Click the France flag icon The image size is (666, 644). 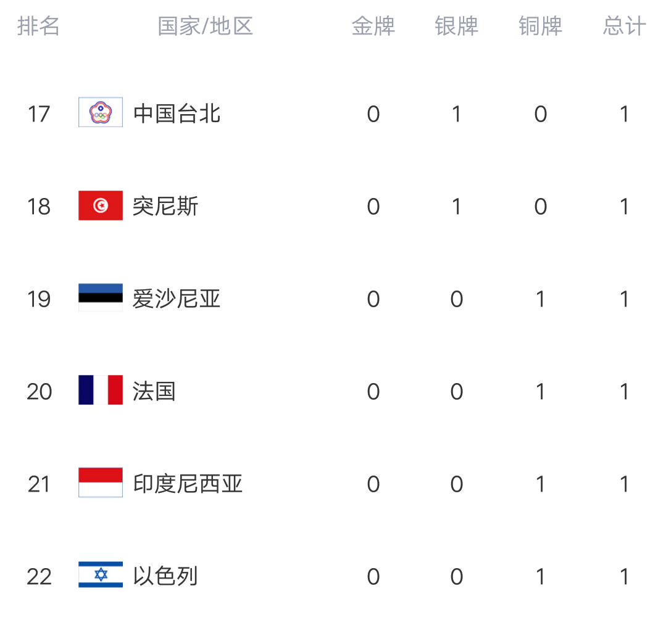[101, 390]
